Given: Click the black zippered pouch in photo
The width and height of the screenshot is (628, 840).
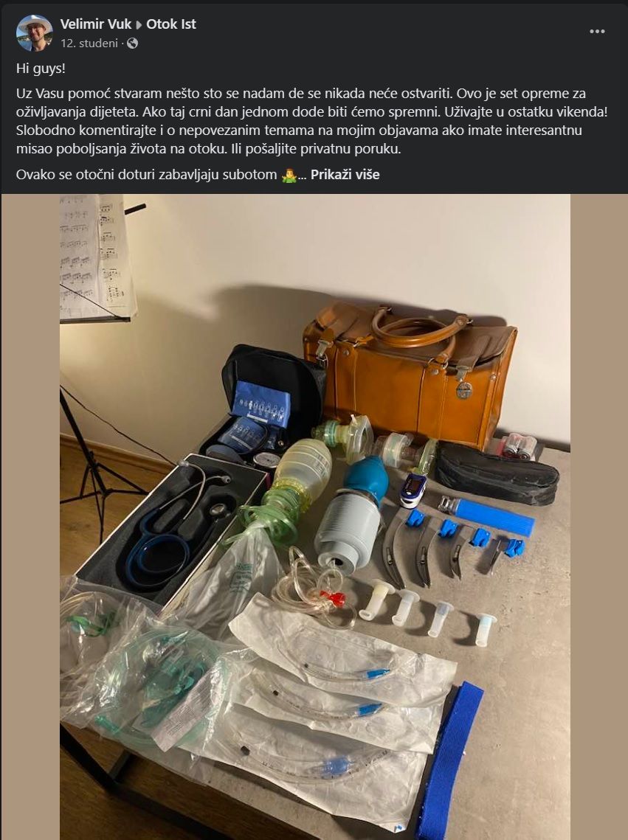Looking at the screenshot, I should click(496, 474).
